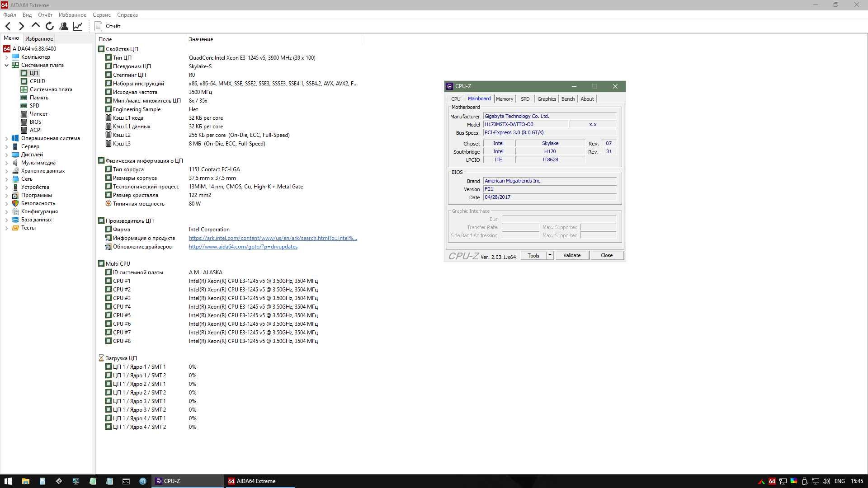
Task: Click the CPU-Z taskbar button
Action: 188,481
